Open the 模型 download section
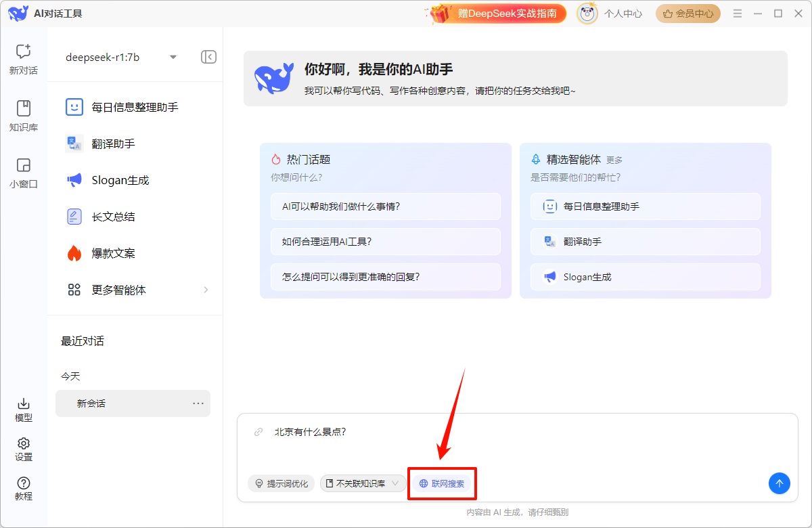Screen dimensions: 812x528 click(x=23, y=410)
